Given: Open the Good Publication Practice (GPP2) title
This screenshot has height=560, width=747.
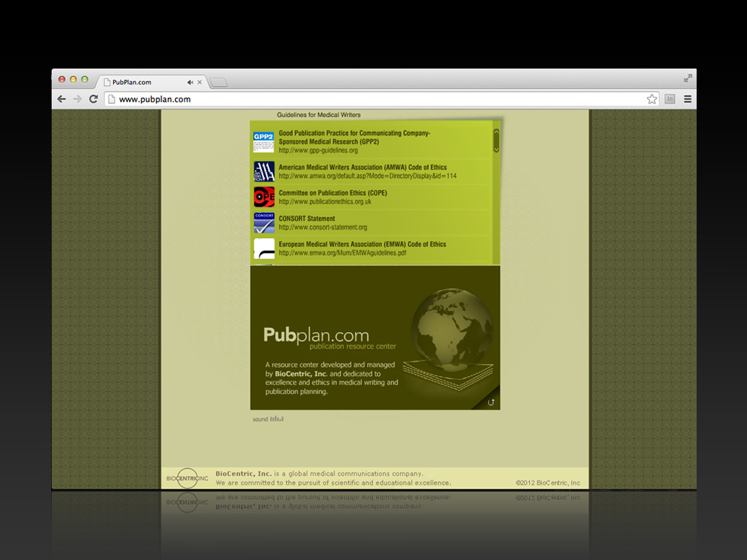Looking at the screenshot, I should tap(355, 138).
